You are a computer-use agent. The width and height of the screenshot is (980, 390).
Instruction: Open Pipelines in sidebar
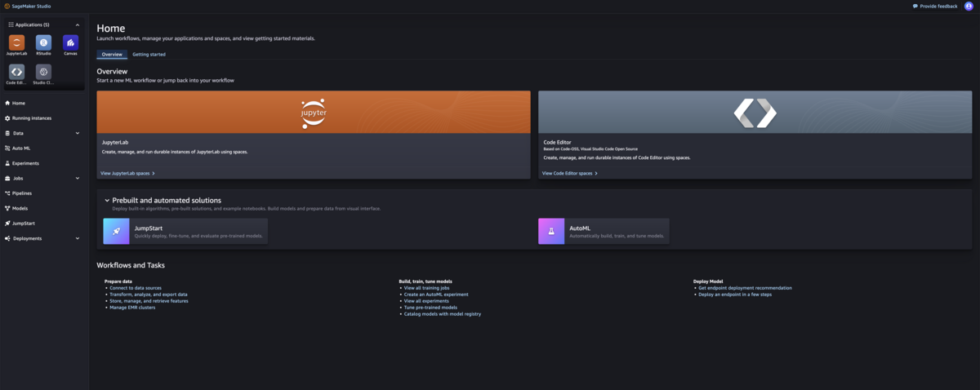22,193
